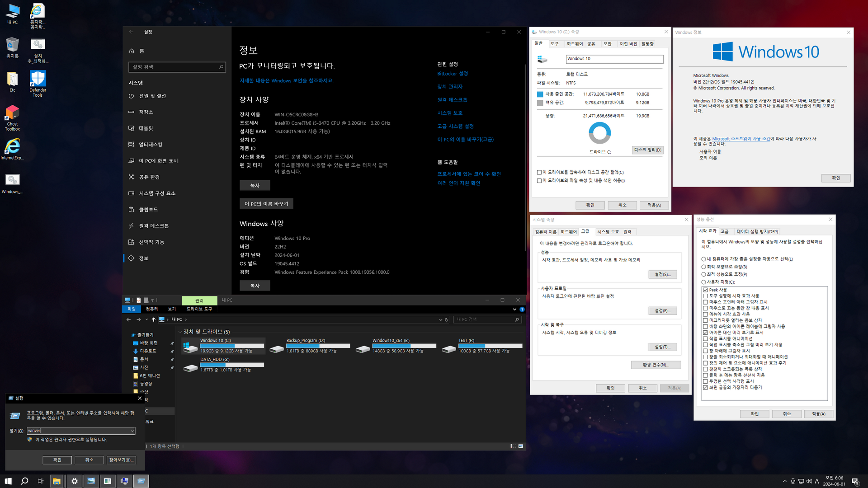Click 디스크 정리 button
The width and height of the screenshot is (868, 488).
pyautogui.click(x=647, y=150)
